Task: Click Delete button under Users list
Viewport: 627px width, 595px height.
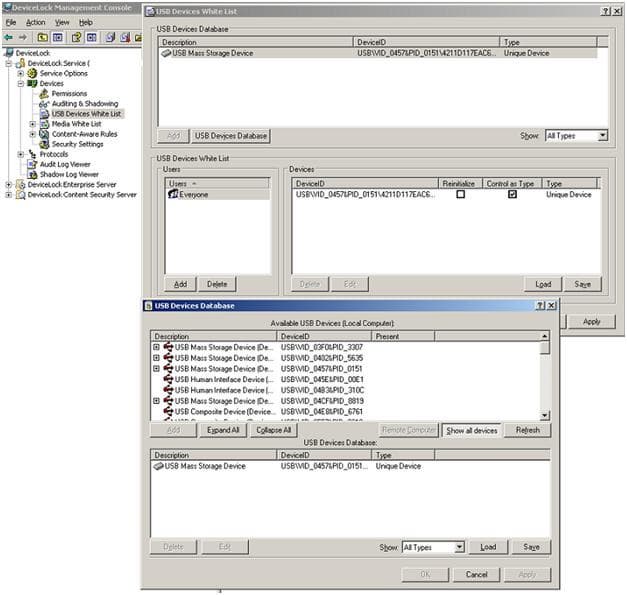Action: click(217, 284)
